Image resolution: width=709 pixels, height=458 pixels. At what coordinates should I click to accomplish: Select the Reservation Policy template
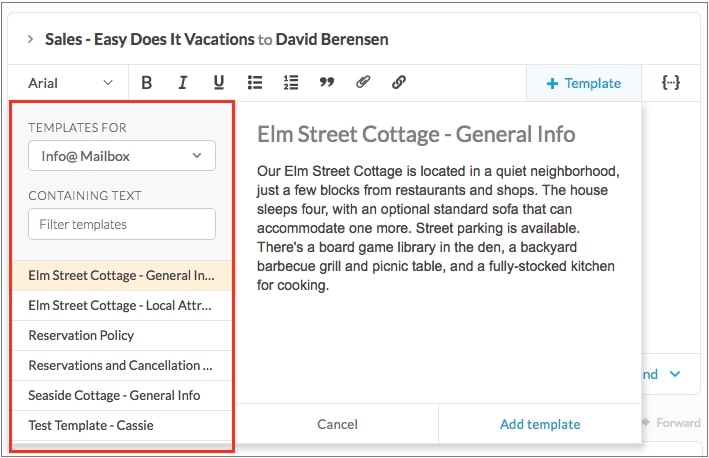pyautogui.click(x=122, y=335)
